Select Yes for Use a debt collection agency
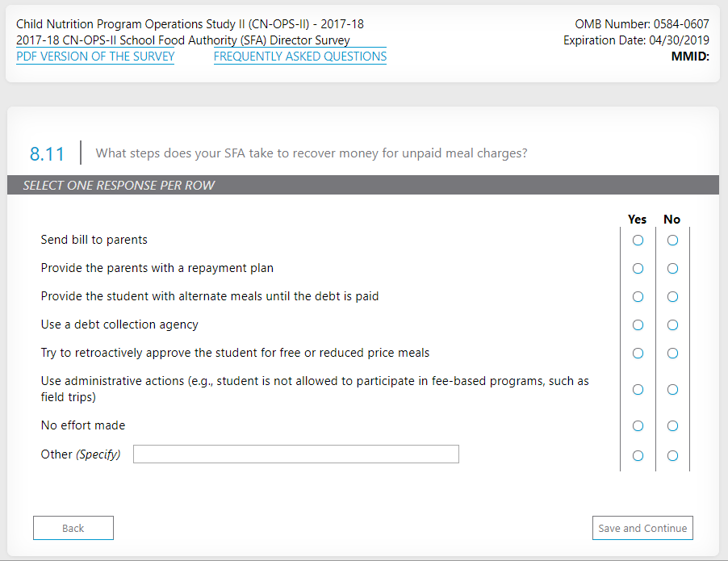The image size is (728, 561). click(x=638, y=325)
